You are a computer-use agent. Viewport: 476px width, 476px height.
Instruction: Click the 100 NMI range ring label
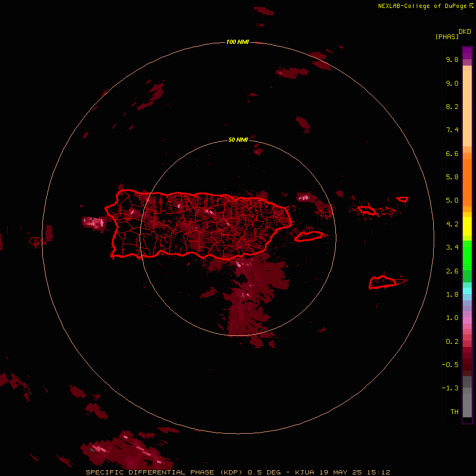tap(237, 42)
